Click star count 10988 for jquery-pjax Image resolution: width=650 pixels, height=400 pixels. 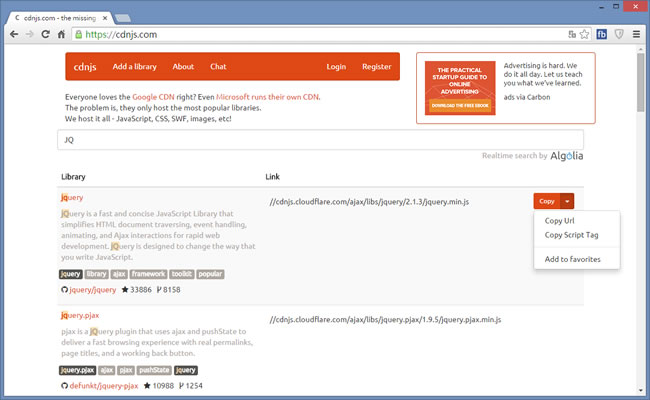159,386
